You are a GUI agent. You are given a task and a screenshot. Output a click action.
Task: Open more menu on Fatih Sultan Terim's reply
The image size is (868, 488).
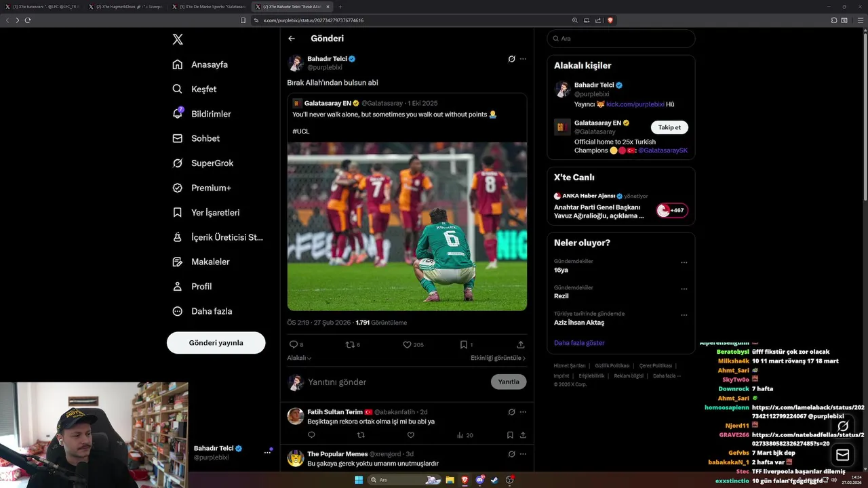(523, 411)
